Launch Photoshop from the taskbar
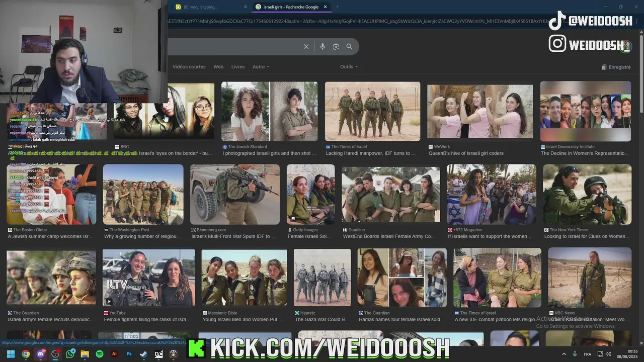The image size is (644, 362). pos(129,354)
